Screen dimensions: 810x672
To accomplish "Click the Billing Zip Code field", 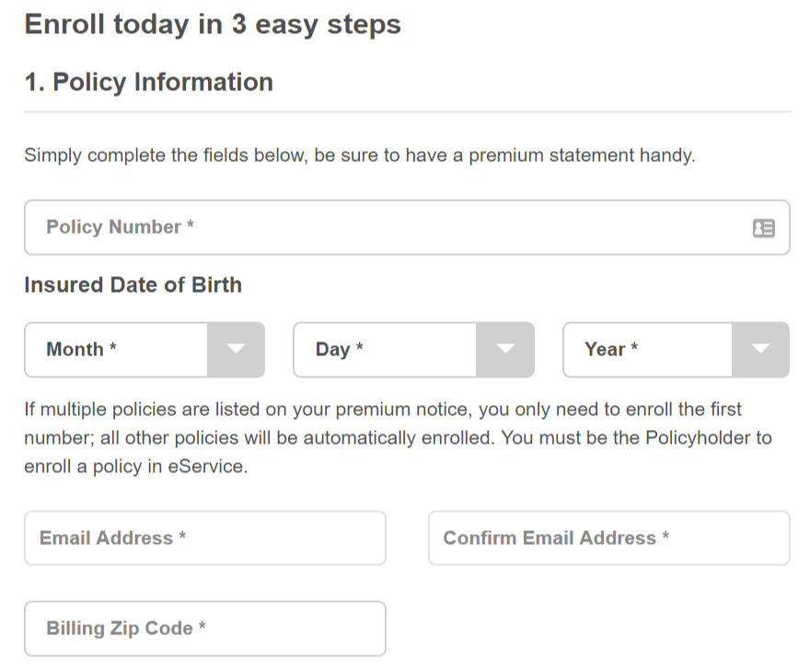I will click(x=205, y=629).
